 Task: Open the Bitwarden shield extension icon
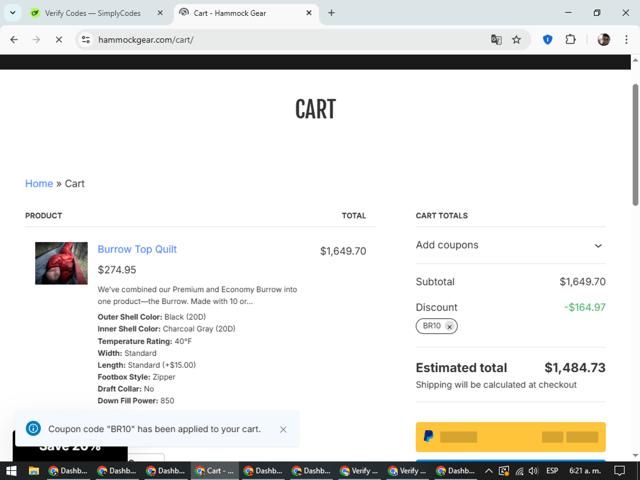coord(548,40)
